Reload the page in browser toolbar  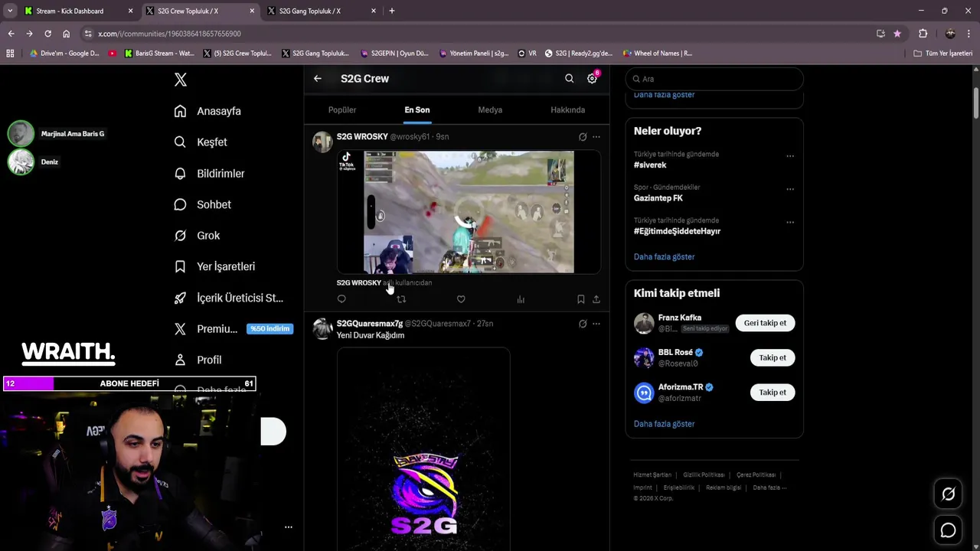coord(47,34)
